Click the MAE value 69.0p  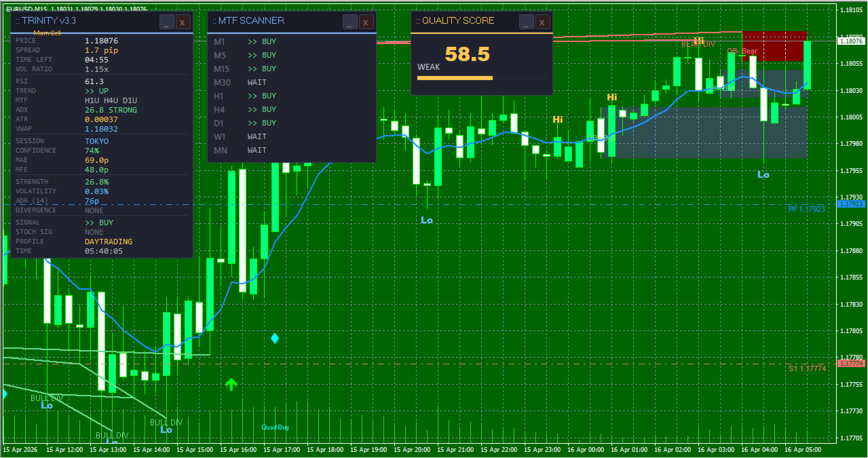click(x=96, y=160)
